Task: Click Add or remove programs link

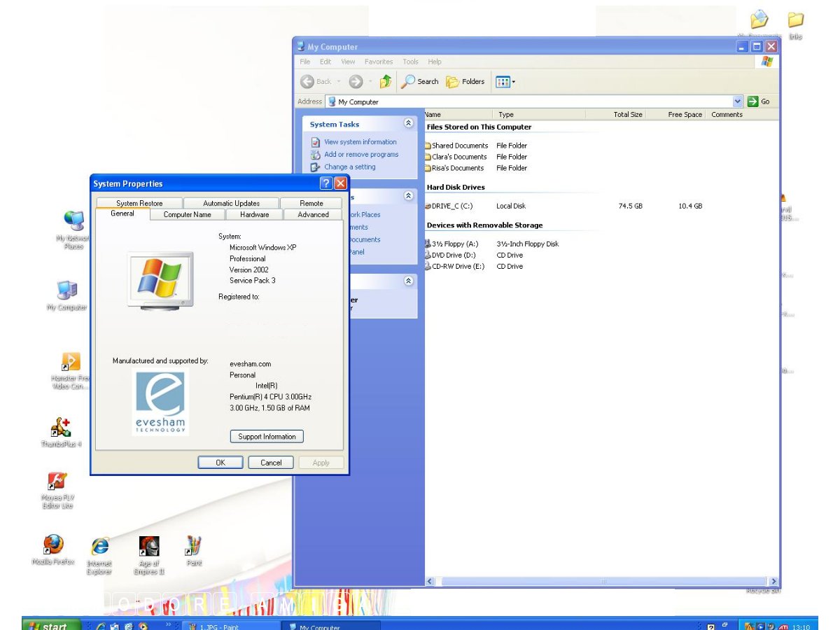Action: pyautogui.click(x=360, y=155)
